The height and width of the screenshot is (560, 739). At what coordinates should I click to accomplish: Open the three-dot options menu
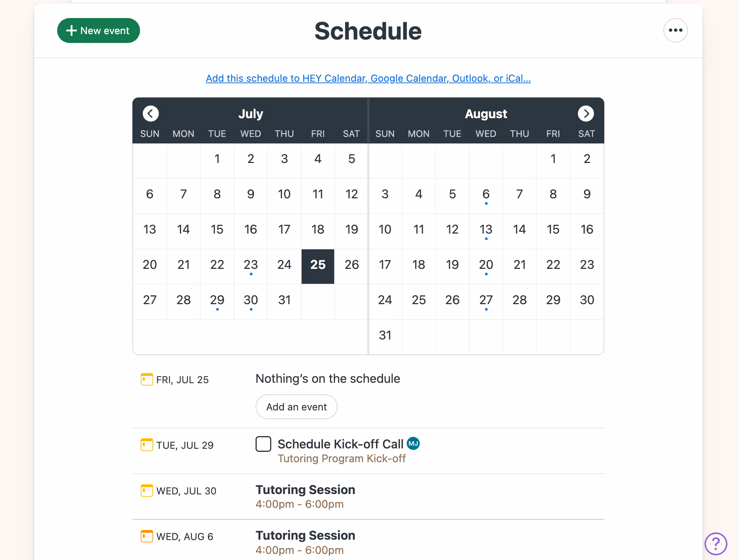click(x=675, y=30)
